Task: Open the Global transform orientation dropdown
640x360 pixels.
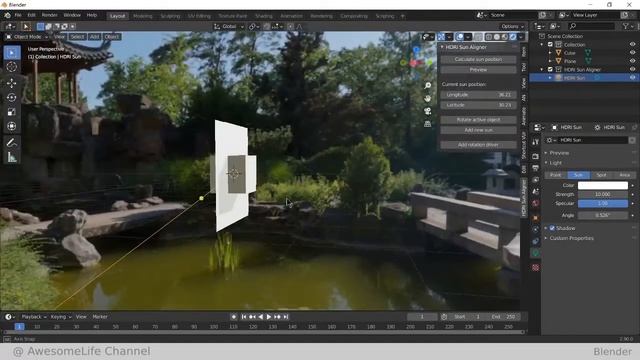Action: [x=229, y=26]
